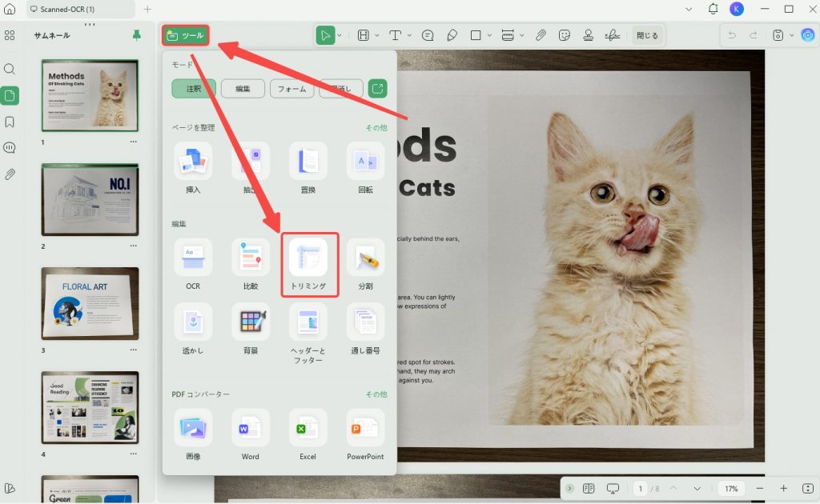Click the paperclip attachment tool in toolbar
820x504 pixels.
click(x=541, y=35)
